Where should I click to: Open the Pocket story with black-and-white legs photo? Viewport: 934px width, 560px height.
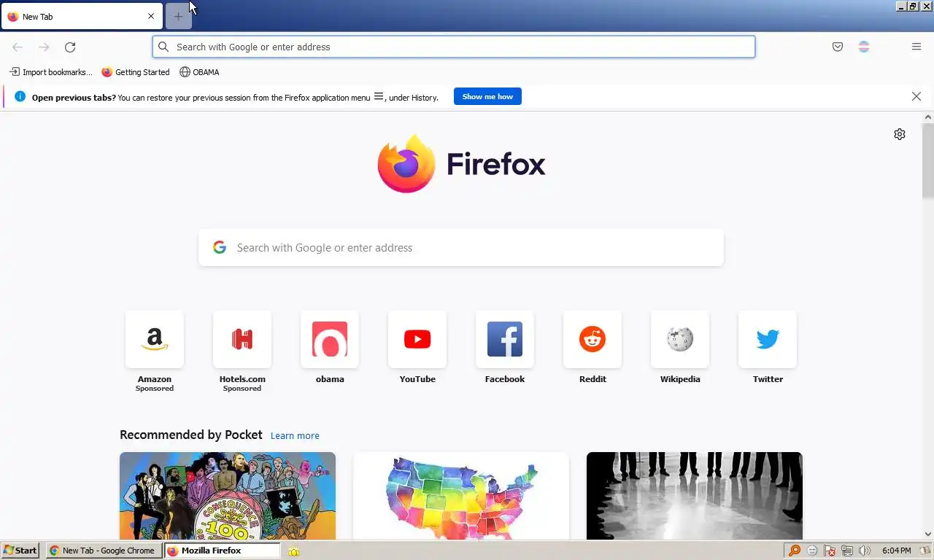695,496
